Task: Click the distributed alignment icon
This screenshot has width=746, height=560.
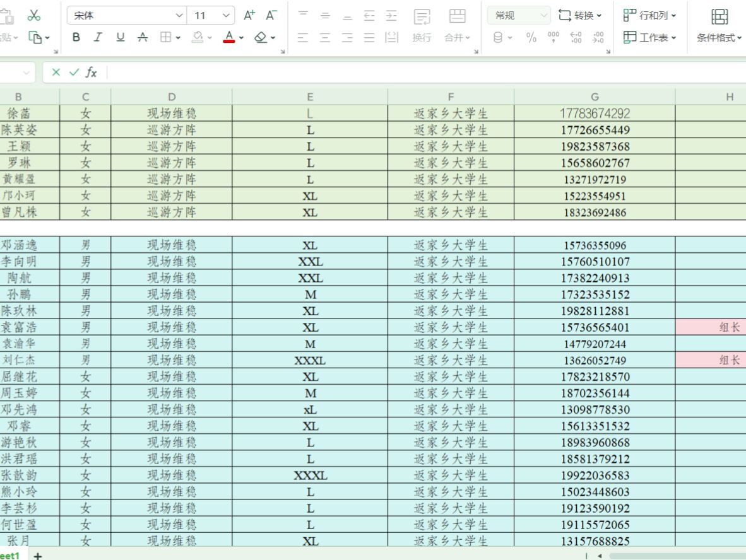Action: coord(391,37)
